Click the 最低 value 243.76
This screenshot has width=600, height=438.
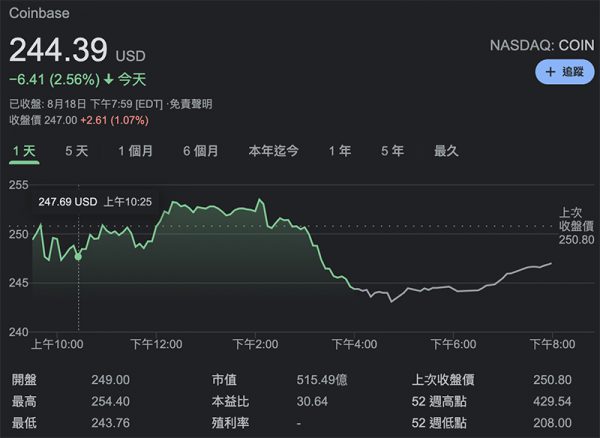point(111,423)
